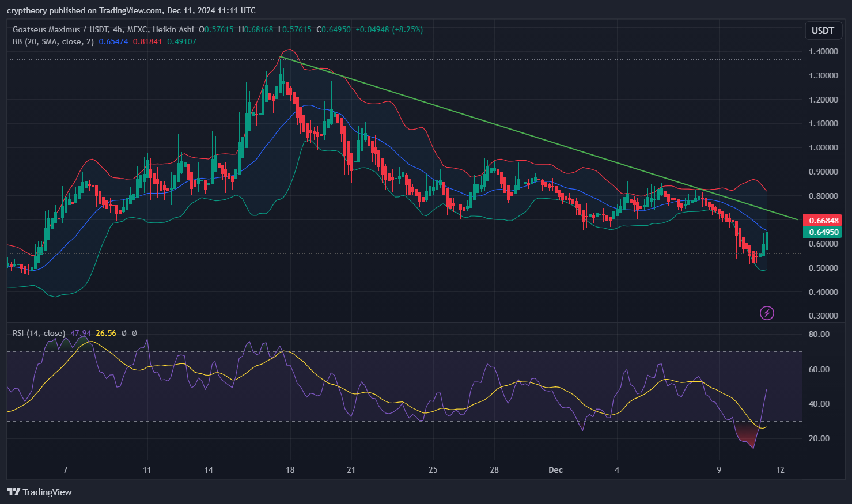Screen dimensions: 852x504
Task: Click the 0.50000 price axis label
Action: coord(823,268)
